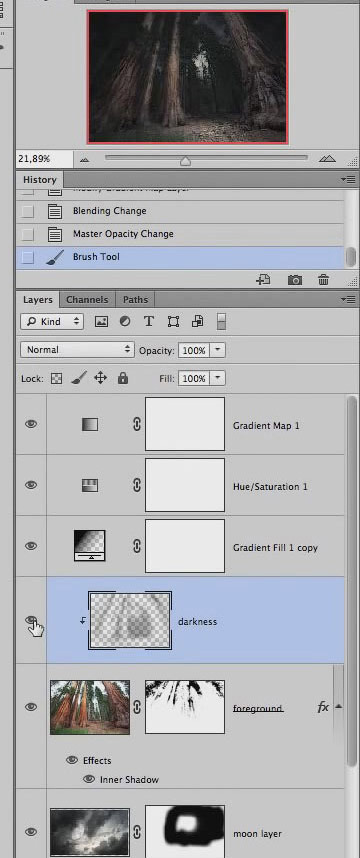Open the Normal blending mode dropdown

[77, 350]
